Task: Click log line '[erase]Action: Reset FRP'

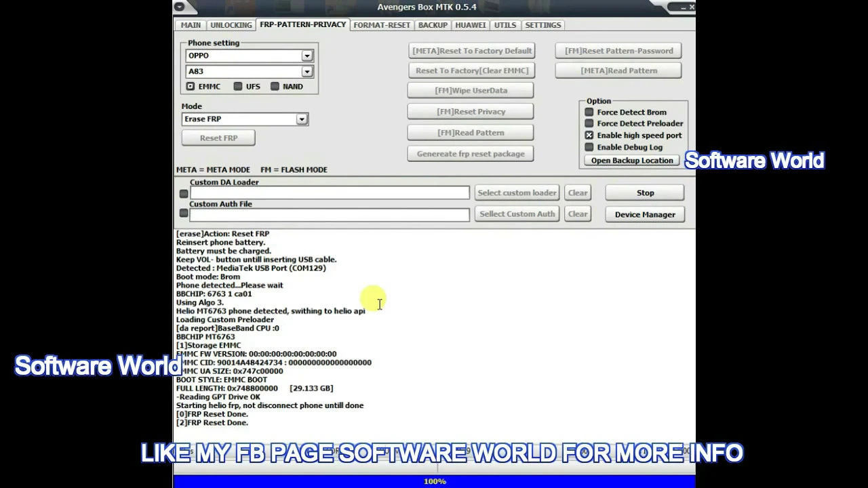Action: point(223,234)
